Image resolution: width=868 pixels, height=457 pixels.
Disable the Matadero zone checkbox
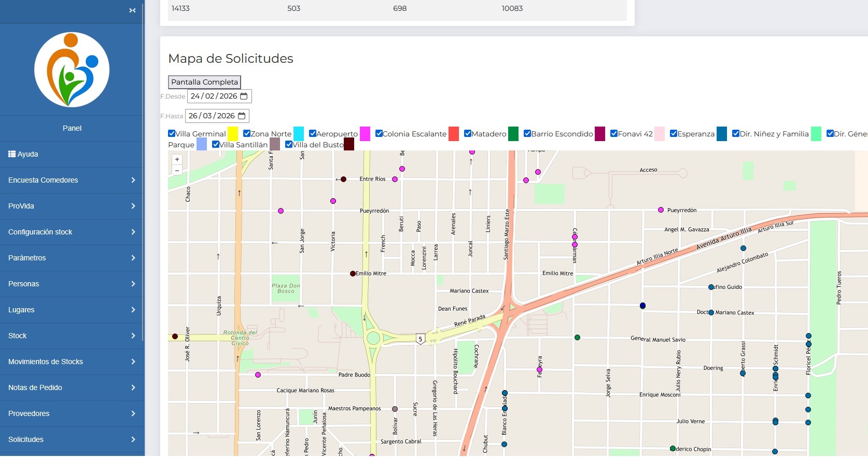[x=468, y=134]
